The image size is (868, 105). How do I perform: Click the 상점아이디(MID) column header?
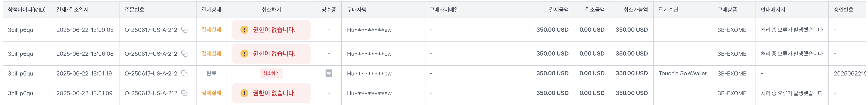[27, 10]
